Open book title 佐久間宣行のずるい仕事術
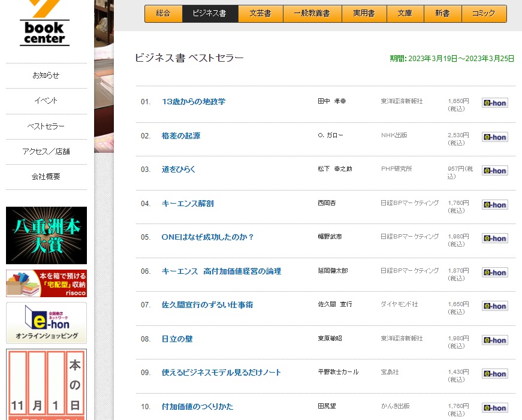 point(207,305)
